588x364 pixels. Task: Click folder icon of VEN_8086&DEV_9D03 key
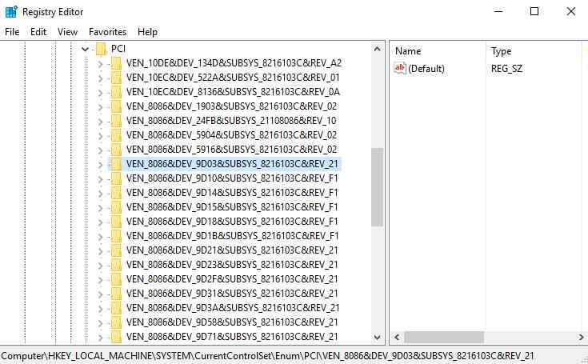coord(116,164)
